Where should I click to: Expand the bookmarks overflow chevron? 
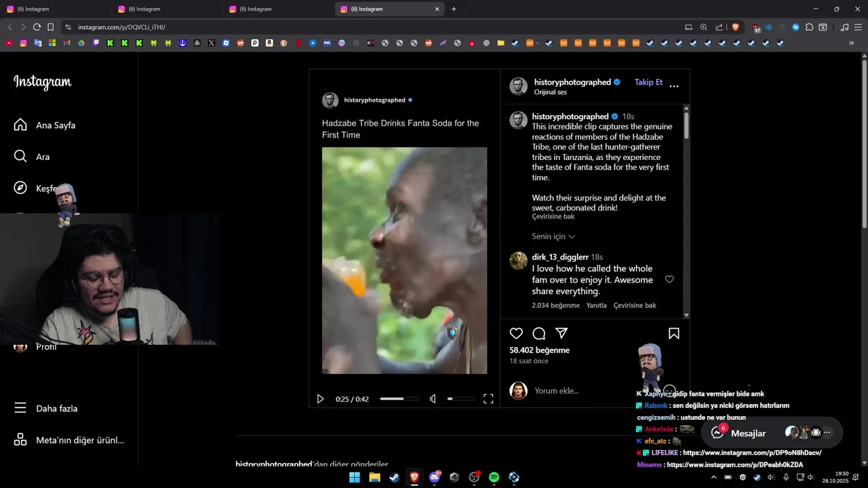coord(852,43)
